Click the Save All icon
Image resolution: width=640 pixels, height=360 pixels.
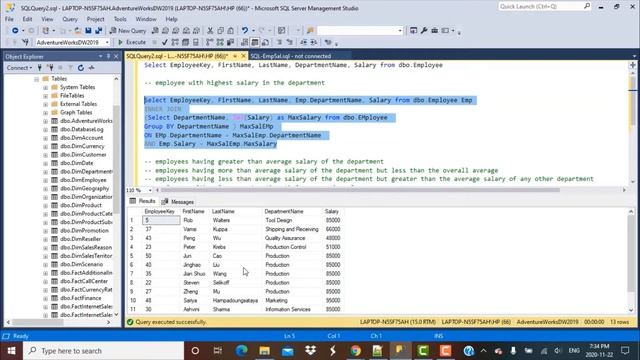click(98, 31)
